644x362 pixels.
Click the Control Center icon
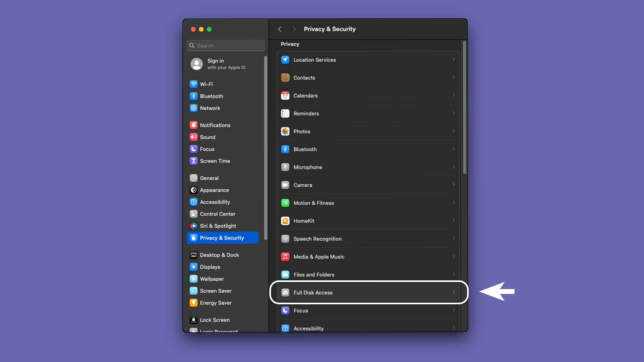point(194,214)
